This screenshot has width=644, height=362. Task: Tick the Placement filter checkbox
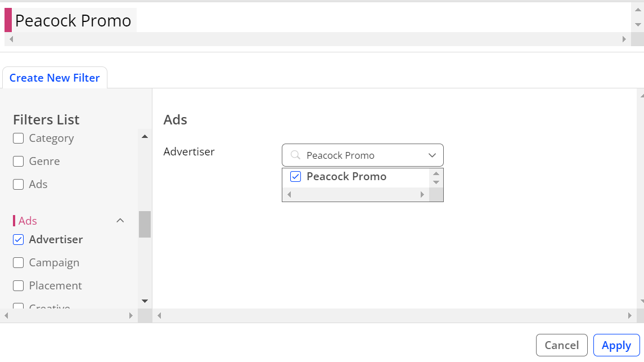point(18,285)
